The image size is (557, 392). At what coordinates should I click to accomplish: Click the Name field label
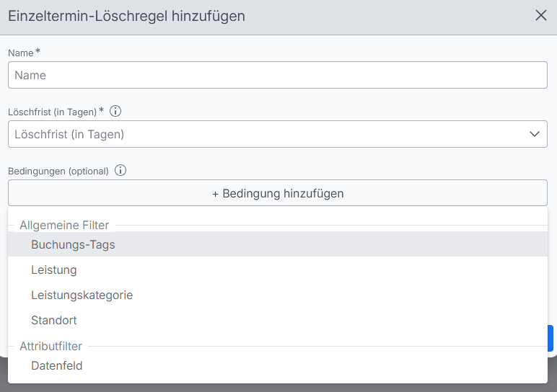tap(21, 53)
